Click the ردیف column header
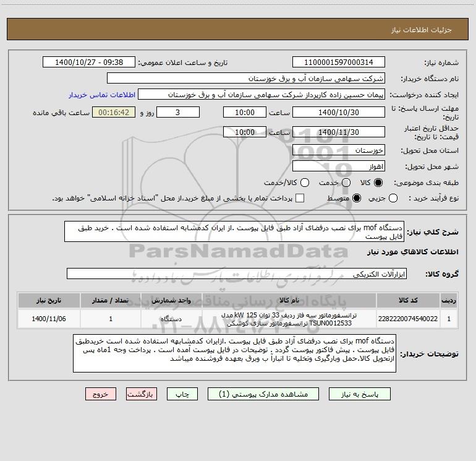 pos(449,301)
